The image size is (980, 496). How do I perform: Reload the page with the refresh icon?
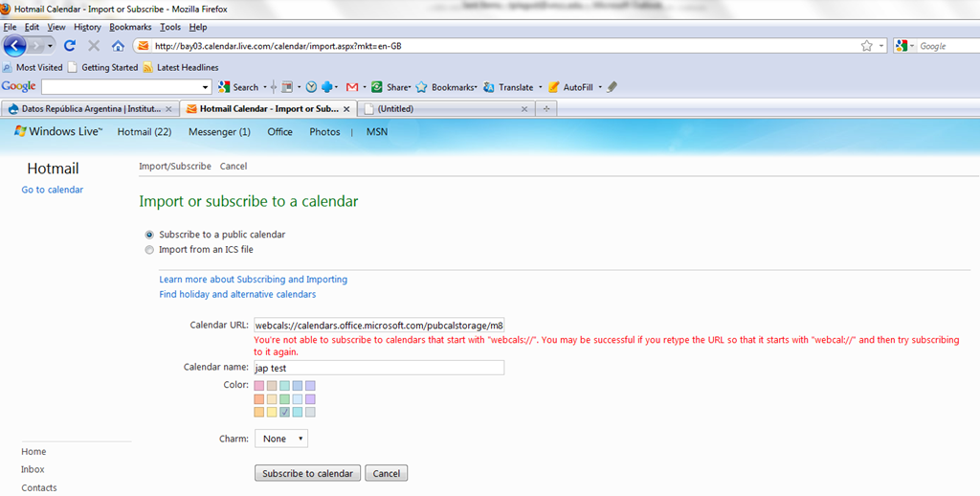70,45
